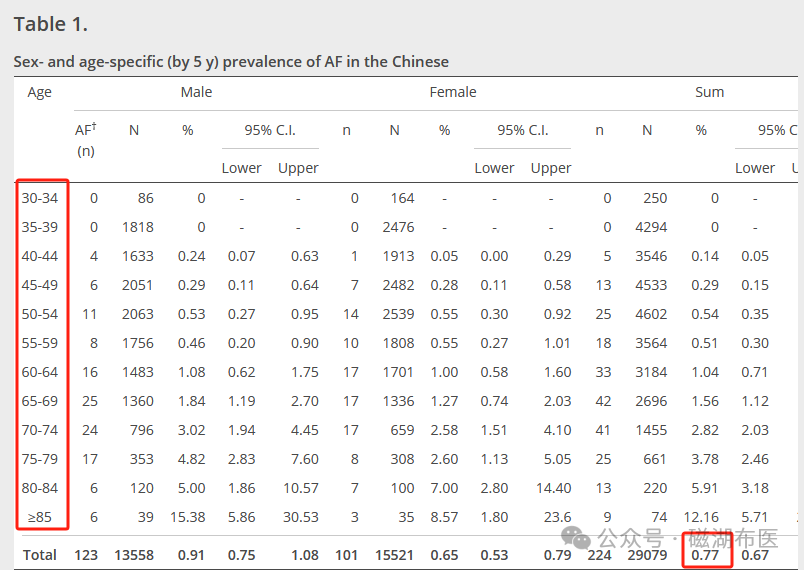Select the '30-34' age row label
804x570 pixels.
pos(40,198)
